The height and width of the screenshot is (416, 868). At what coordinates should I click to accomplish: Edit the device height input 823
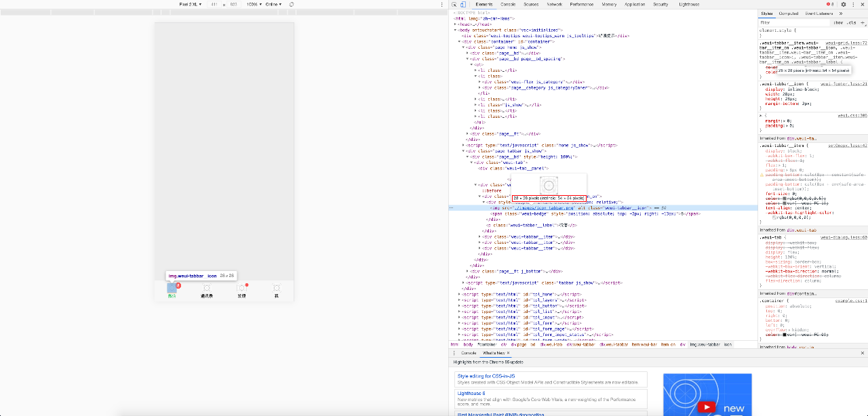coord(234,4)
